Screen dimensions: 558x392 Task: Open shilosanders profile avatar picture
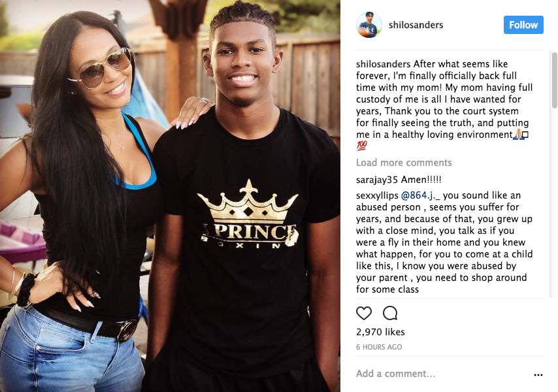(369, 25)
